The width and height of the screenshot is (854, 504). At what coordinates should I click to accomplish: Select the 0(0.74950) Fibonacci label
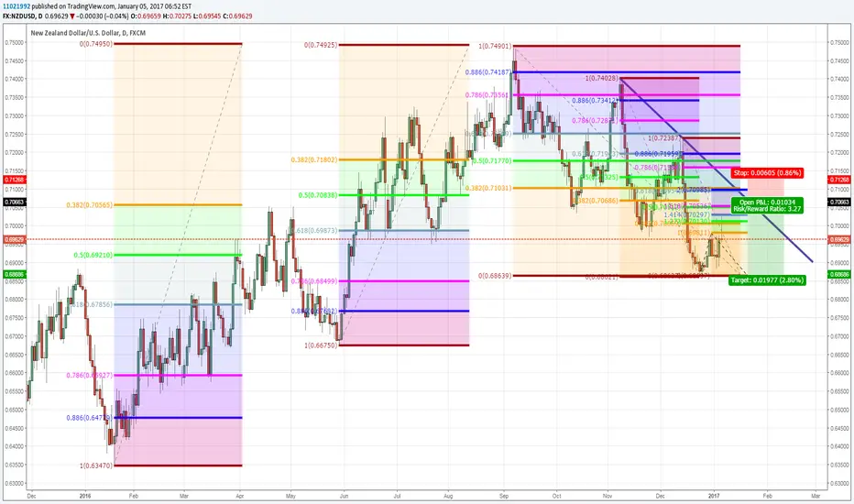pos(96,44)
